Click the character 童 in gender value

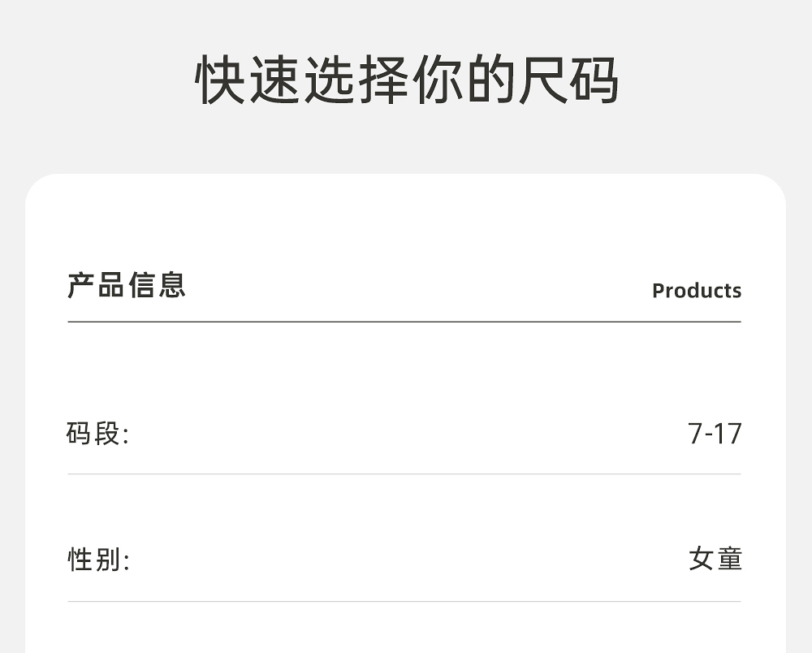729,560
